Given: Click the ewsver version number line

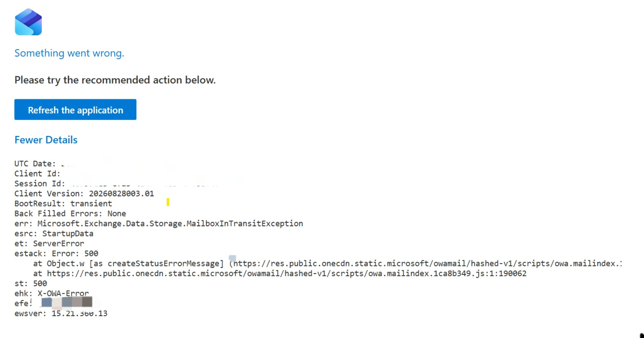Looking at the screenshot, I should tap(61, 313).
